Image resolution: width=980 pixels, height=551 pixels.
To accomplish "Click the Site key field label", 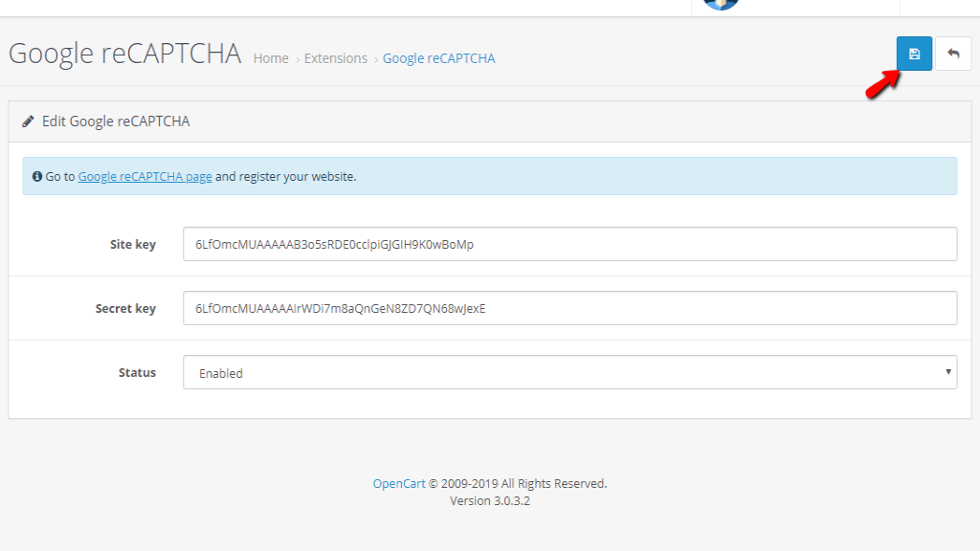I will click(132, 245).
